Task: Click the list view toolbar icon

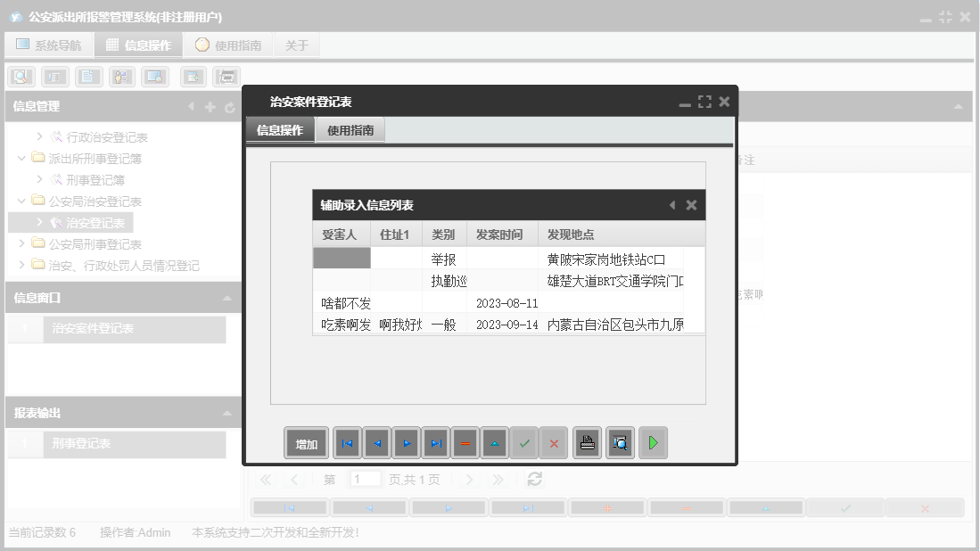Action: (x=55, y=77)
